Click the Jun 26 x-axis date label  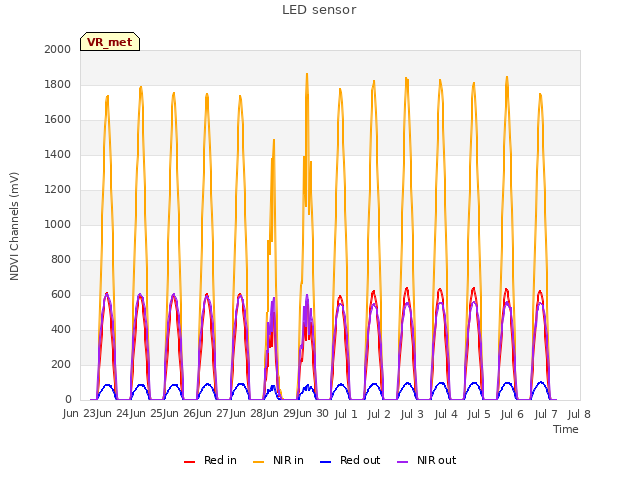(179, 413)
